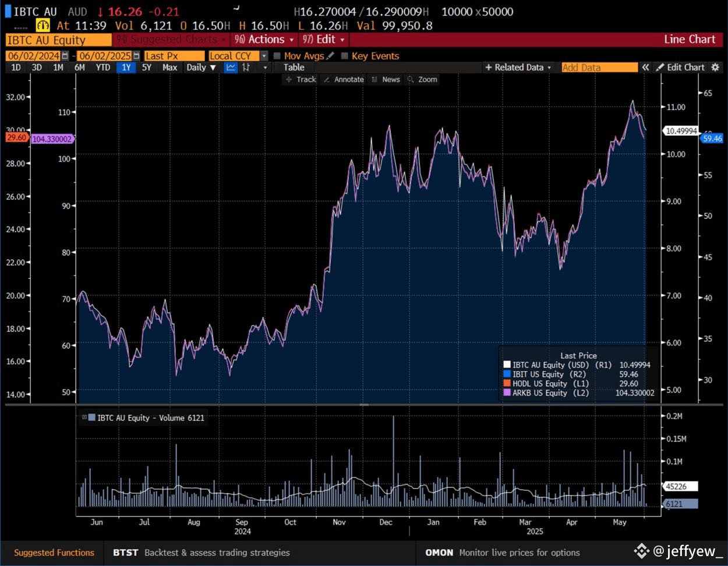
Task: Click the purple ARKB US legend swatch
Action: [507, 393]
